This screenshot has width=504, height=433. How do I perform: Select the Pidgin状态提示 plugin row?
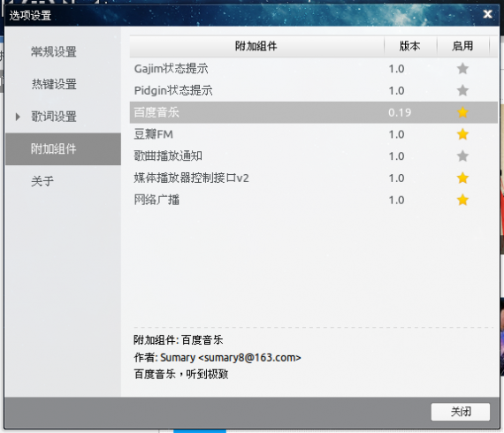pos(314,90)
